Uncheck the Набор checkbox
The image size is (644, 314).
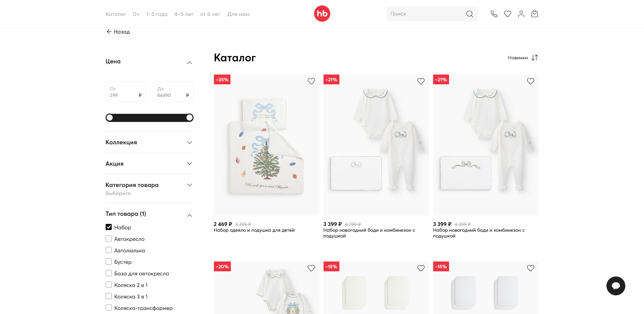click(109, 227)
